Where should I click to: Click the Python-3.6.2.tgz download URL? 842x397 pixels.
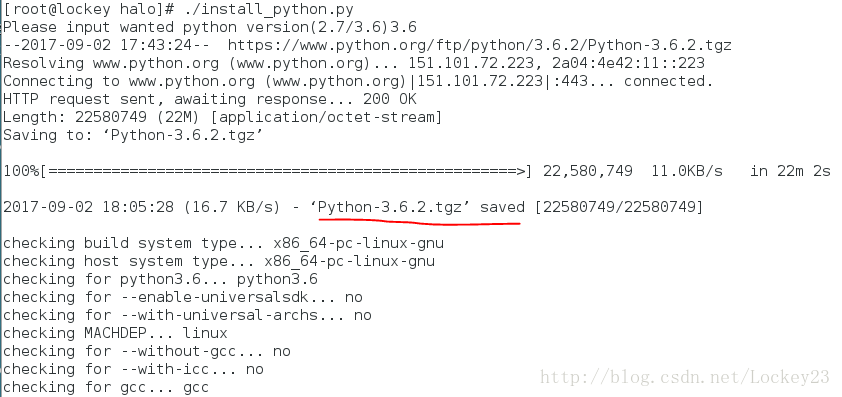point(480,45)
